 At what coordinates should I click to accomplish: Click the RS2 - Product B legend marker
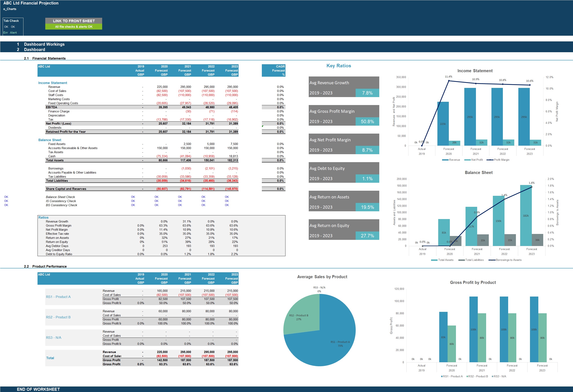point(467,376)
